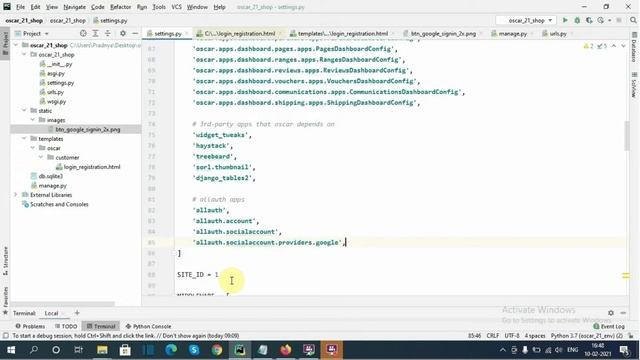Viewport: 640px width, 360px height.
Task: Click the 4 spaces indent setting
Action: point(535,336)
